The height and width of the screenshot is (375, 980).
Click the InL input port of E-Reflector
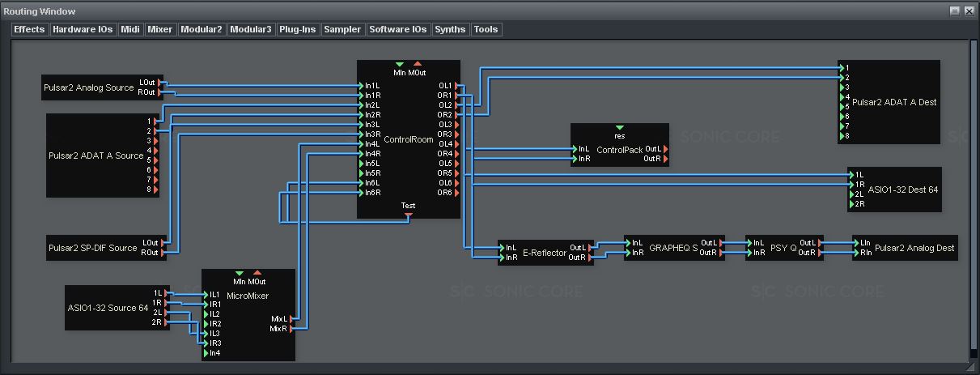pyautogui.click(x=501, y=248)
